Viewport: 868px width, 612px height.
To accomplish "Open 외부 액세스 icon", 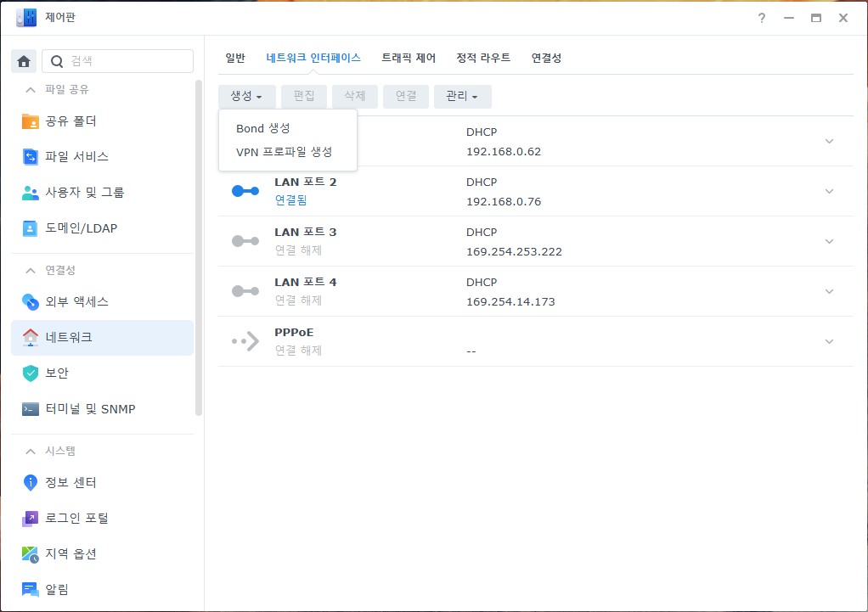I will coord(30,301).
